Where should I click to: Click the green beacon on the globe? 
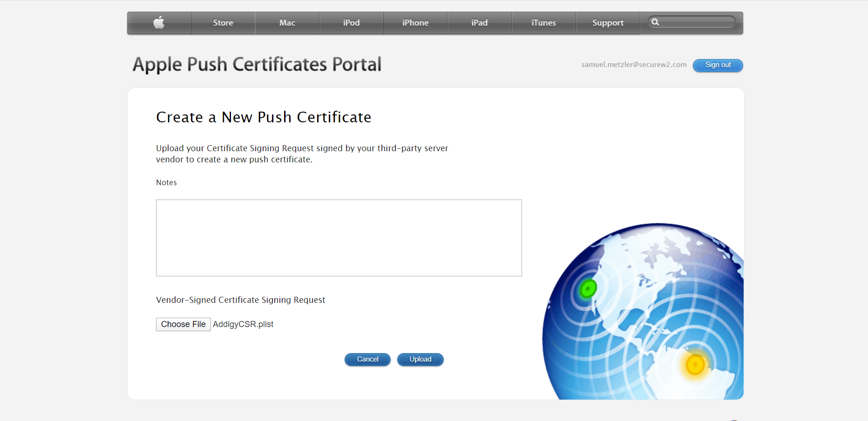tap(588, 289)
